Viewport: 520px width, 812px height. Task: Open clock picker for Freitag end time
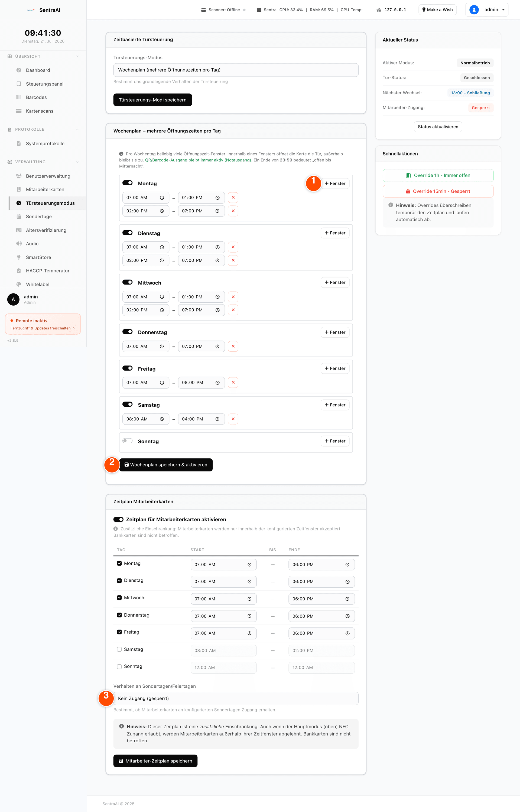click(x=217, y=383)
